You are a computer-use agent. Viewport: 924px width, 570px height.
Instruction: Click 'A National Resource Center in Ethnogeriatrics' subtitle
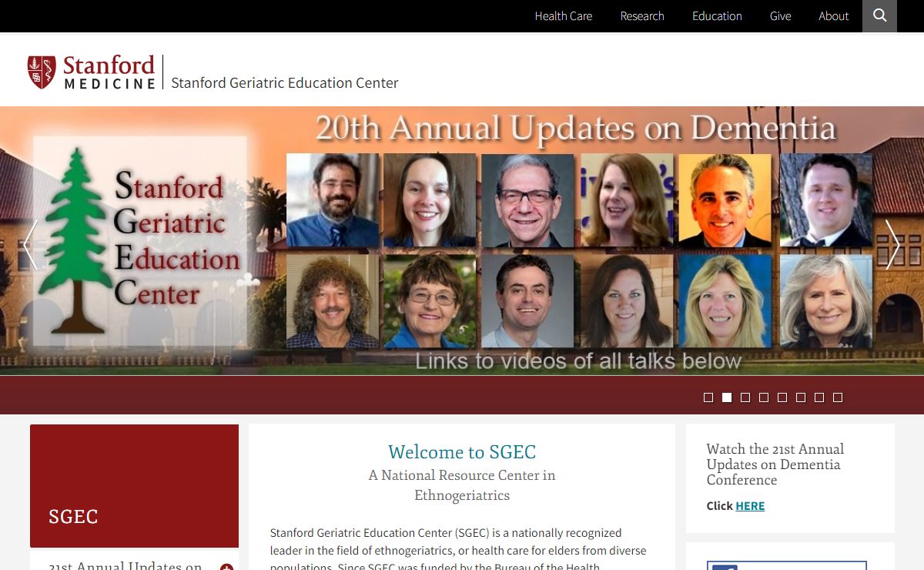(462, 485)
